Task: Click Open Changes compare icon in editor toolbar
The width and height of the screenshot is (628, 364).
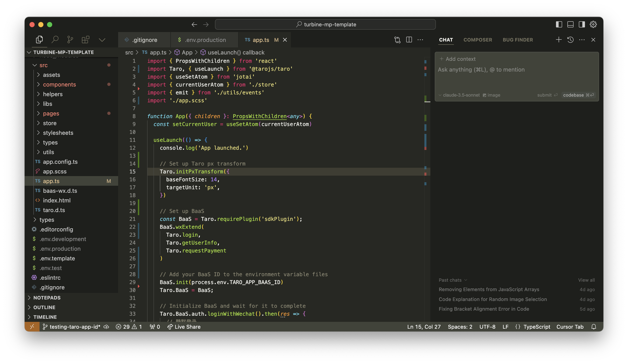Action: (x=397, y=40)
